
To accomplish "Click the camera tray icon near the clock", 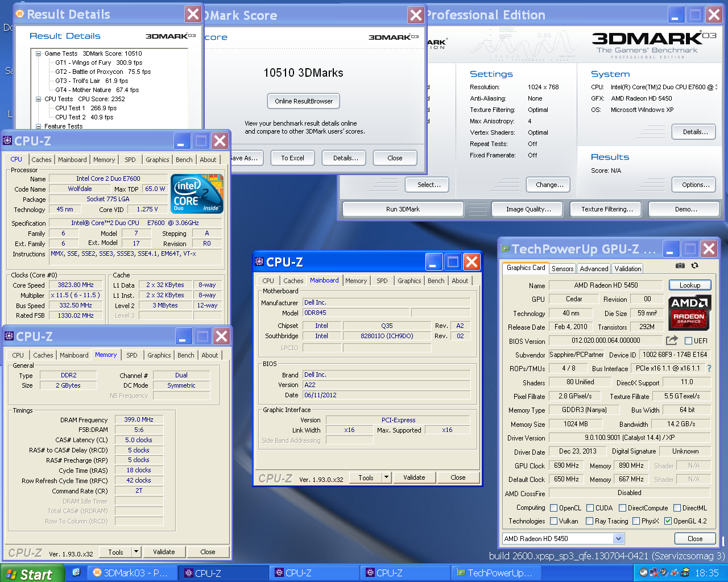I will click(x=685, y=572).
